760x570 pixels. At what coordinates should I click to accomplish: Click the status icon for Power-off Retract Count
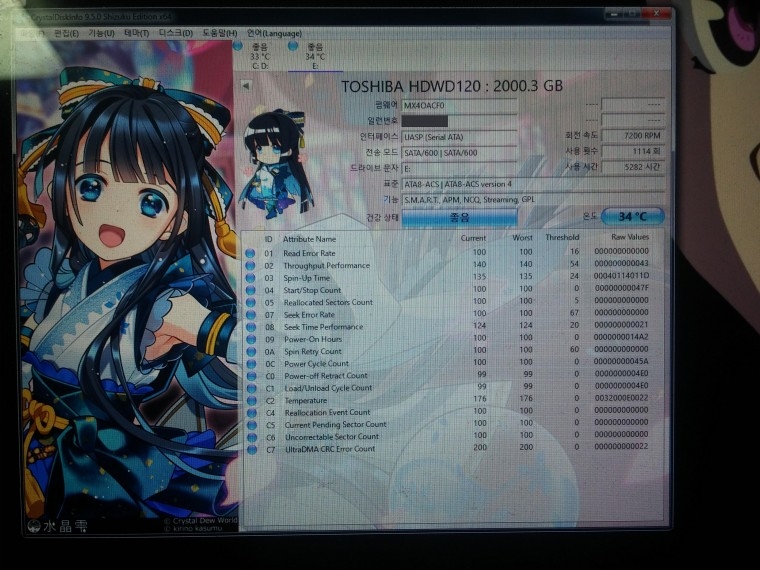[252, 376]
